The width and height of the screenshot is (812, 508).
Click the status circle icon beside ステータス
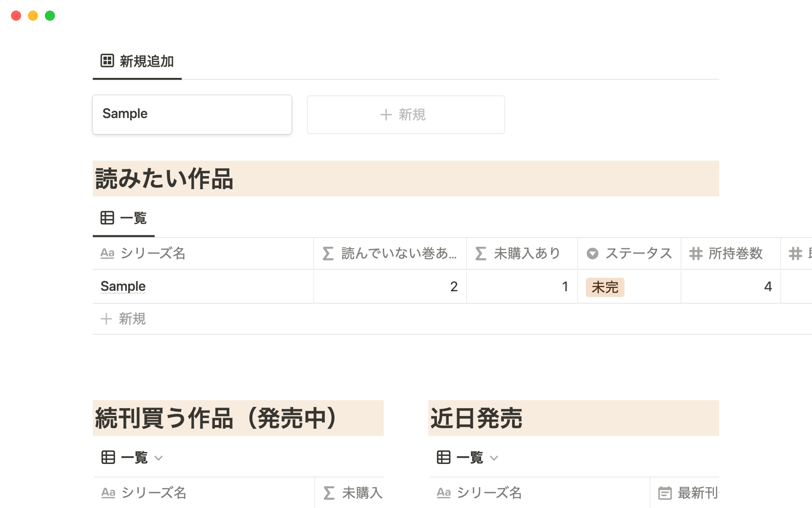[593, 254]
